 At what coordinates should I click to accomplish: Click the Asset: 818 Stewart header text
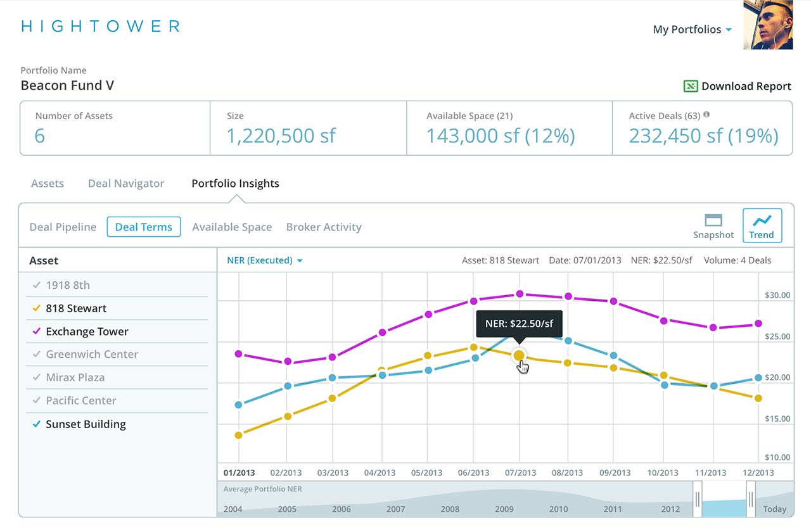501,260
